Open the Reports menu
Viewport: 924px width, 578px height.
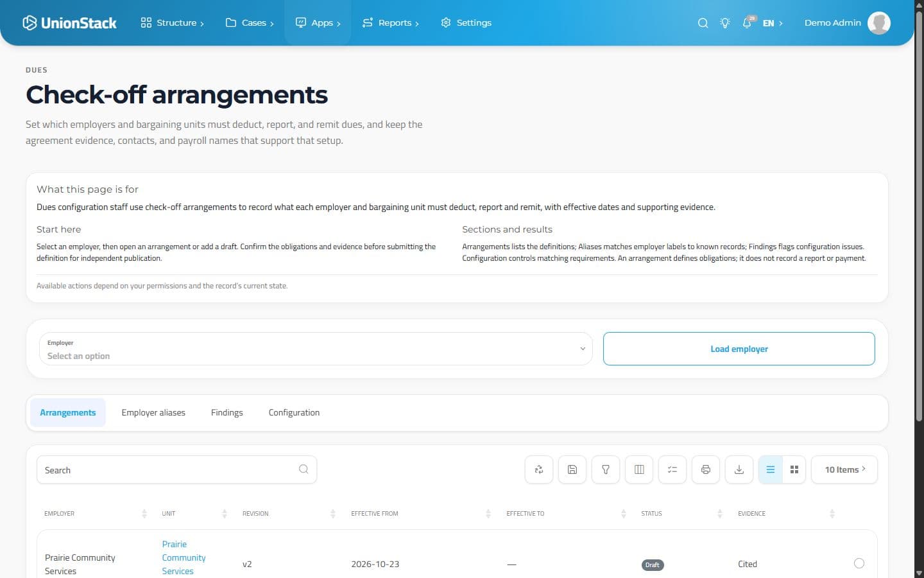tap(390, 22)
